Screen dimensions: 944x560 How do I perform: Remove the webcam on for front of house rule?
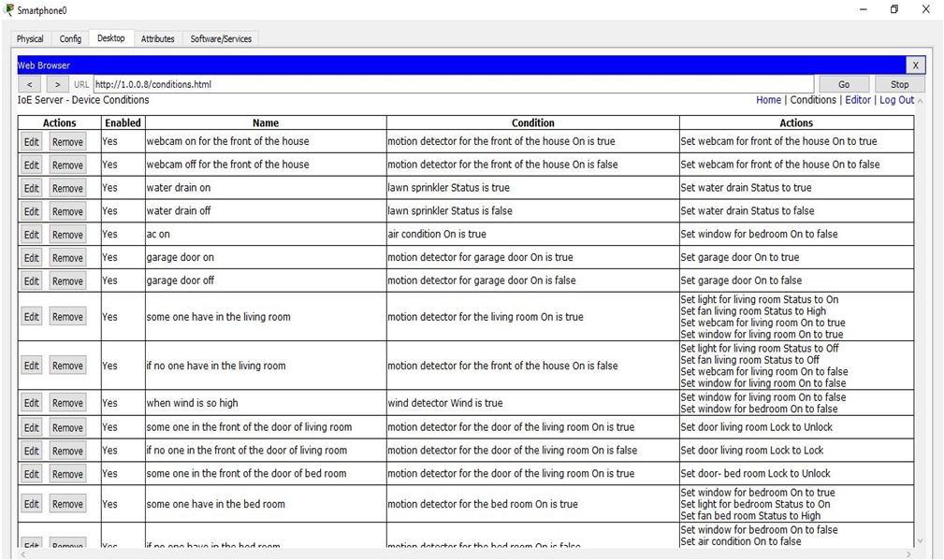click(x=67, y=142)
